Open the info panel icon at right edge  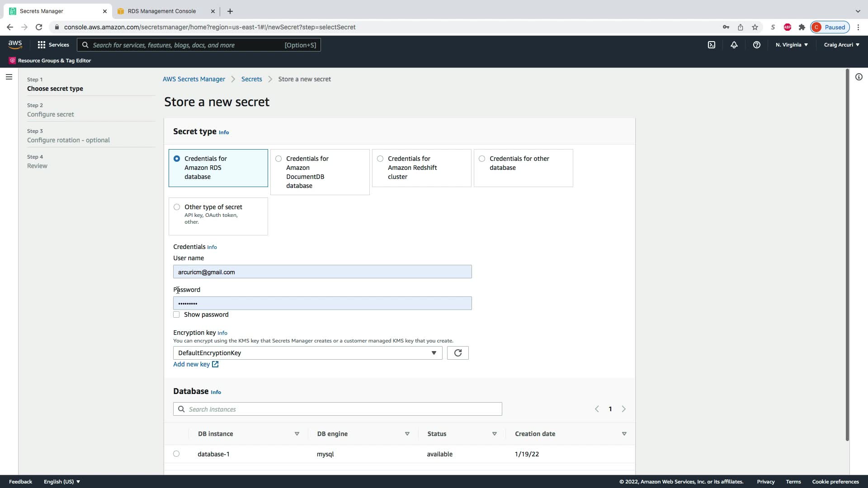coord(859,77)
